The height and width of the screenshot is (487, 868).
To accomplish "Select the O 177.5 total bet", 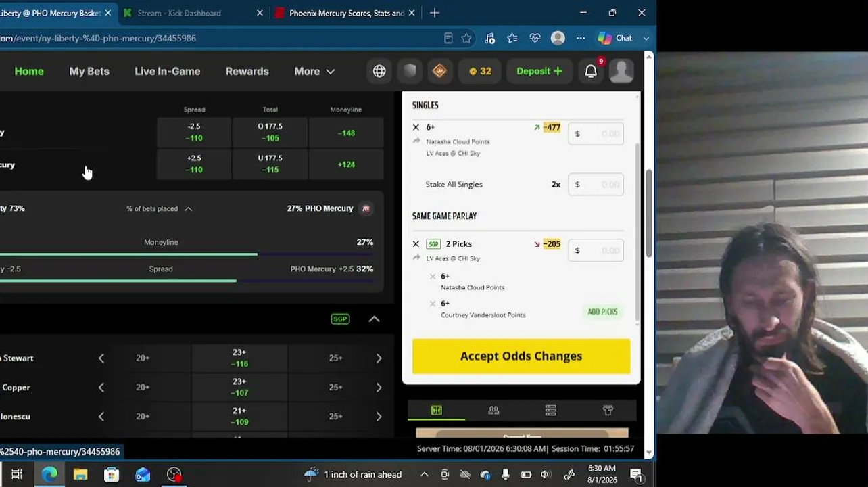I will 270,133.
